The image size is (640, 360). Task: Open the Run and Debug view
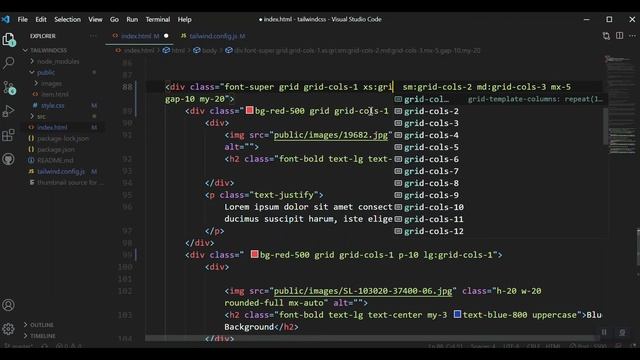[9, 111]
